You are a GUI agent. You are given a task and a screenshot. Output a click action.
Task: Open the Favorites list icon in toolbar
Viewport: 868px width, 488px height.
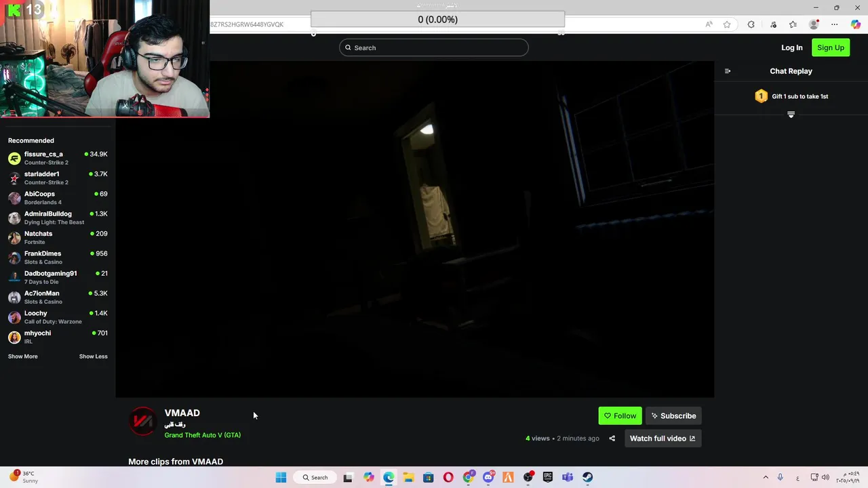click(793, 24)
